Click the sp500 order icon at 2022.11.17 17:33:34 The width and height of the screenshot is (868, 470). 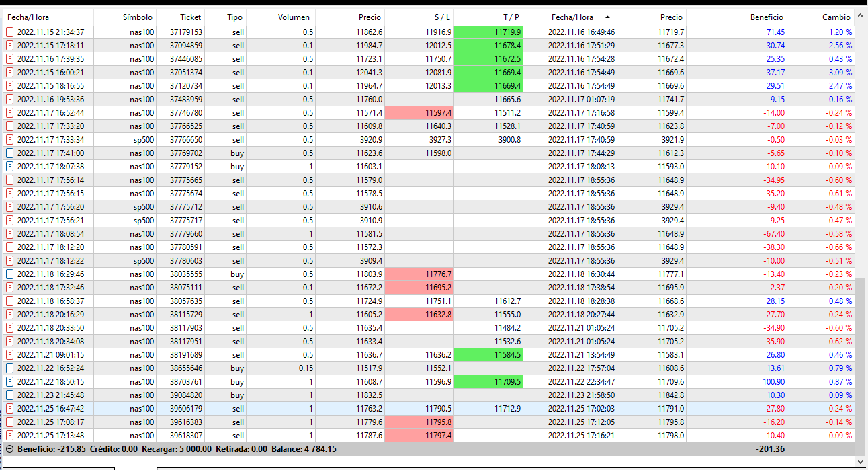[9, 139]
